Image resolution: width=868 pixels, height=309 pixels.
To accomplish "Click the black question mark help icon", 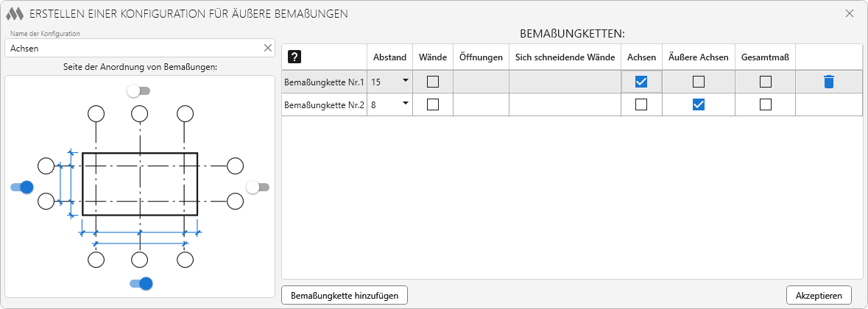I will click(294, 57).
